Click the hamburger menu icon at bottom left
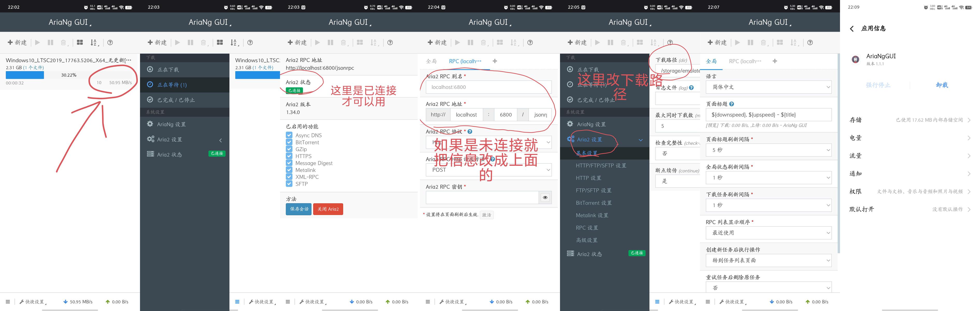The width and height of the screenshot is (980, 311). pos(8,302)
